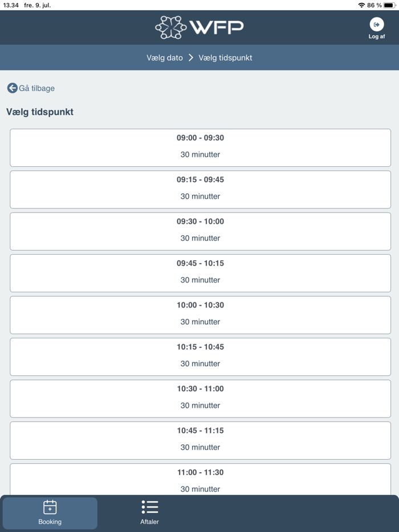Select the 09:15 - 09:45 slot

coord(199,189)
